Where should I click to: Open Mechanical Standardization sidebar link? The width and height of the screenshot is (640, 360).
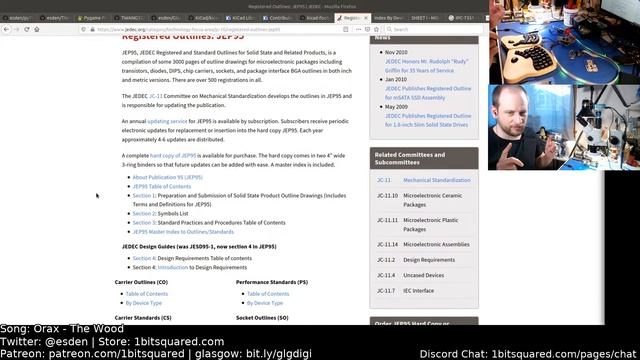pos(437,180)
